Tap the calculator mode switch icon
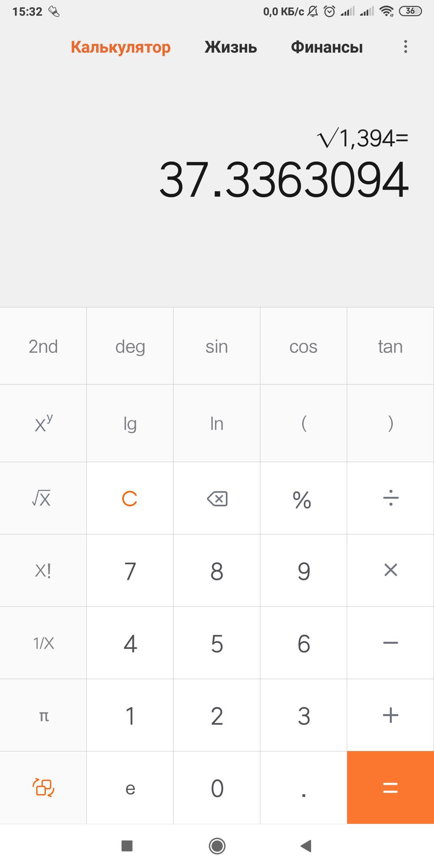 [43, 787]
